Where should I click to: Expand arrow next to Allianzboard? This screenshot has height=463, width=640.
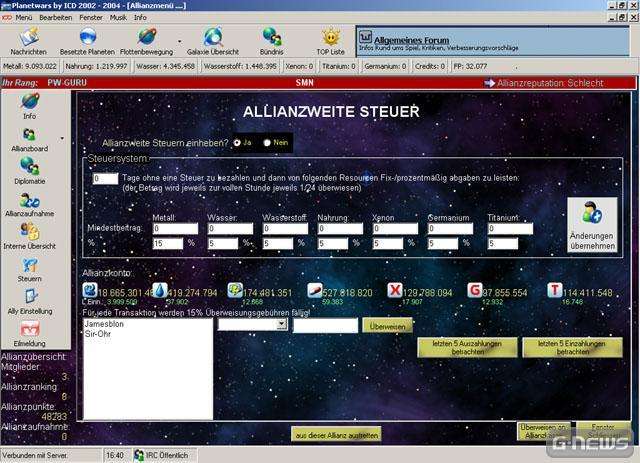pyautogui.click(x=62, y=138)
